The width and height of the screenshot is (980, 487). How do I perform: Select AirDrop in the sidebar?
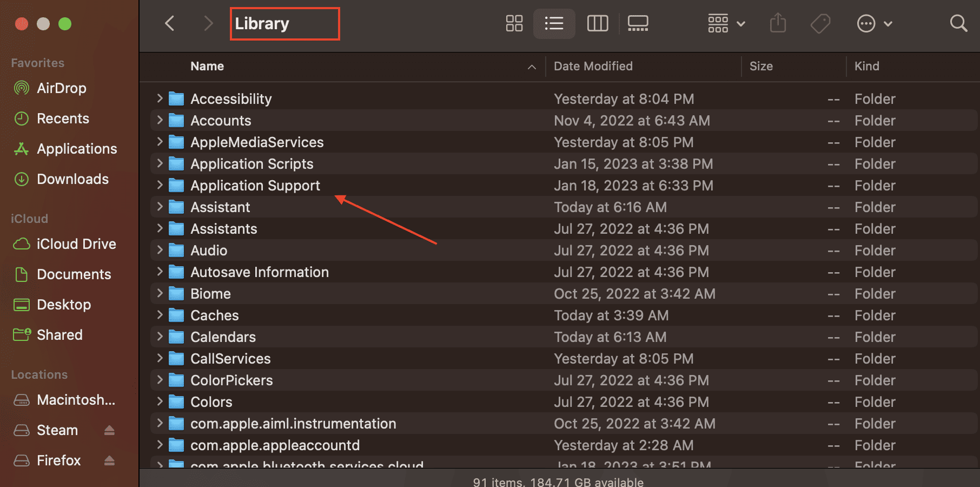61,88
